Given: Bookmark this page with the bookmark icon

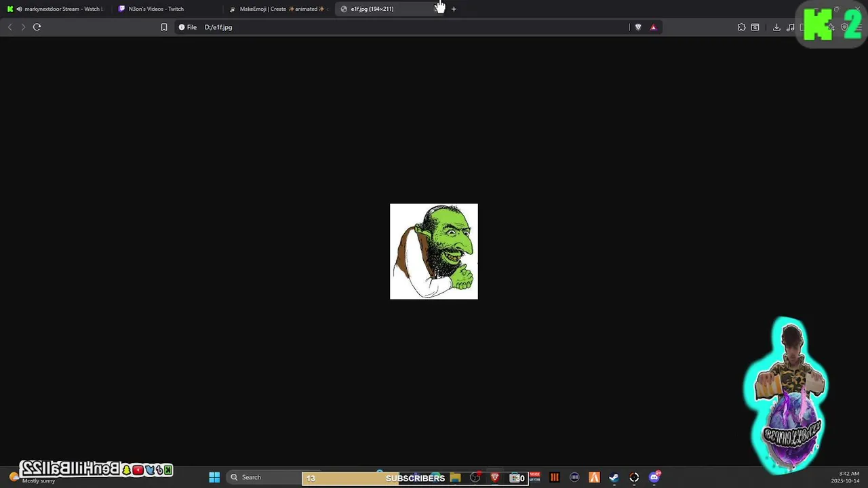Looking at the screenshot, I should pos(164,27).
